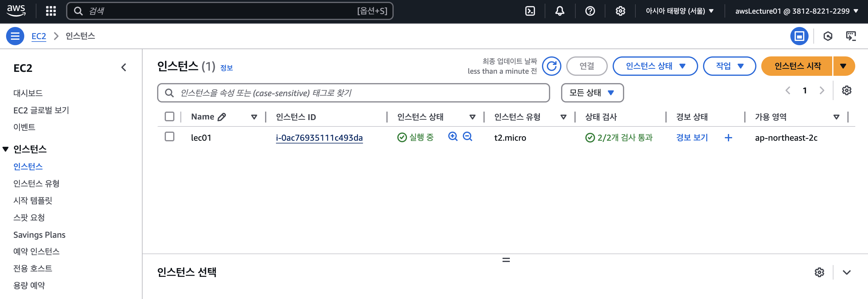Image resolution: width=868 pixels, height=299 pixels.
Task: Collapse the EC2 sidebar with chevron
Action: pyautogui.click(x=124, y=68)
